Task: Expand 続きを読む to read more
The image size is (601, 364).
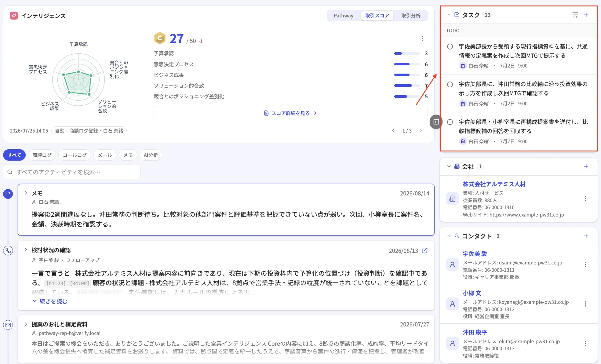Action: 50,301
